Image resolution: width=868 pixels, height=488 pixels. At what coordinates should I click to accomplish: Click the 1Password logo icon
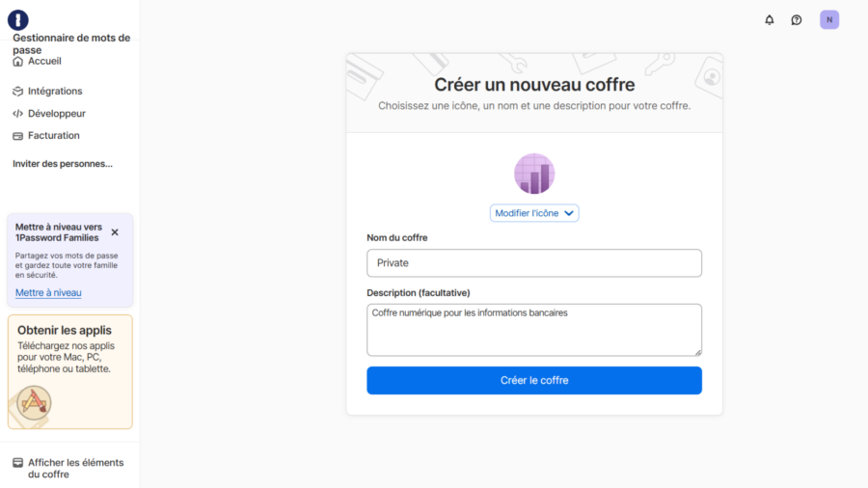click(x=17, y=20)
